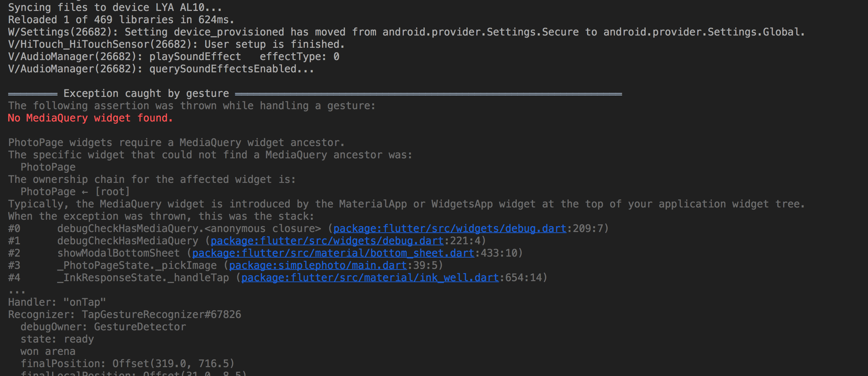Image resolution: width=868 pixels, height=376 pixels.
Task: Click the W/Settings(26682) warning log line
Action: [406, 32]
